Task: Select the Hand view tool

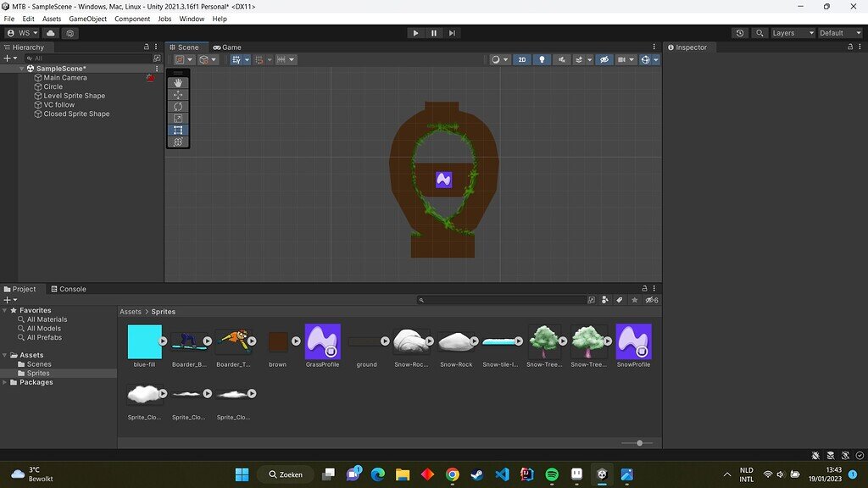Action: pos(177,82)
